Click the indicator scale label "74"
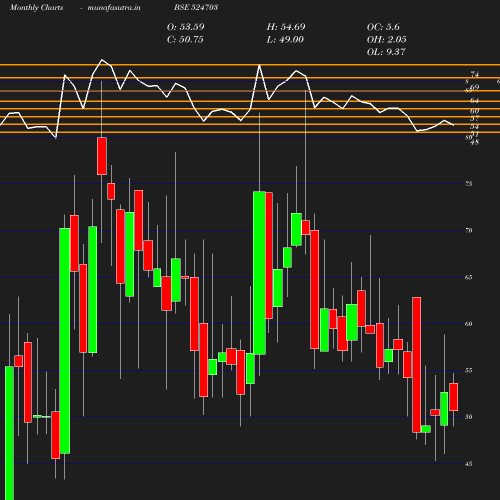Screen dimensions: 500x500 (x=475, y=74)
